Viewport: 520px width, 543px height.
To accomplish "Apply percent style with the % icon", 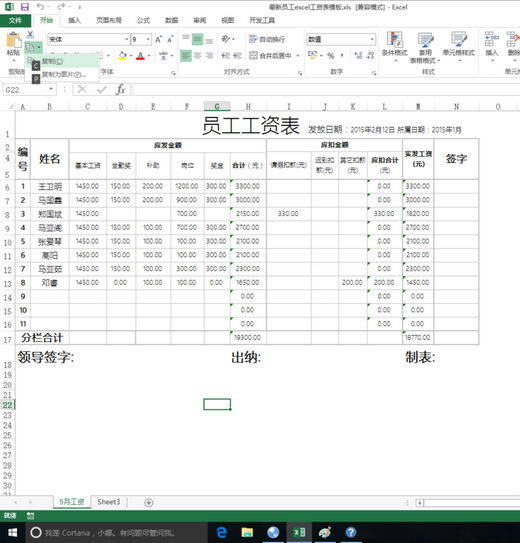I will point(331,55).
